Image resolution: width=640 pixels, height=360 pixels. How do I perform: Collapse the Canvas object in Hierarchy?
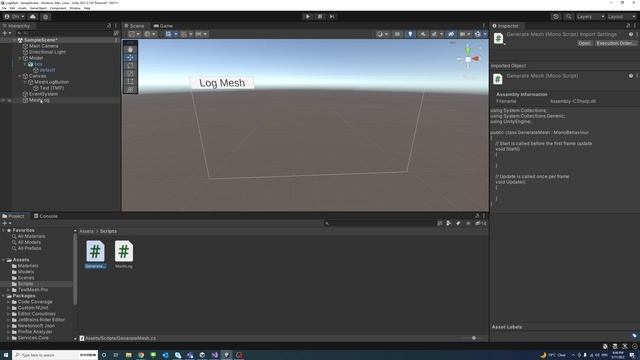20,76
